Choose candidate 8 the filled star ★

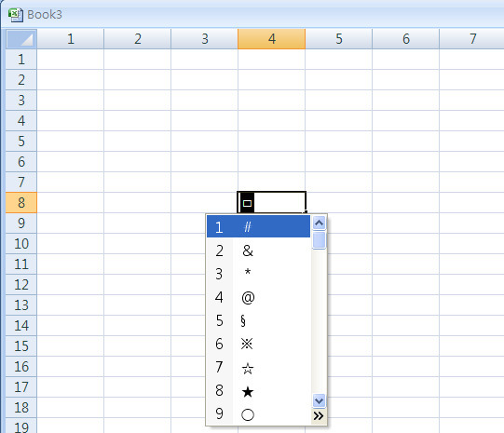[258, 390]
